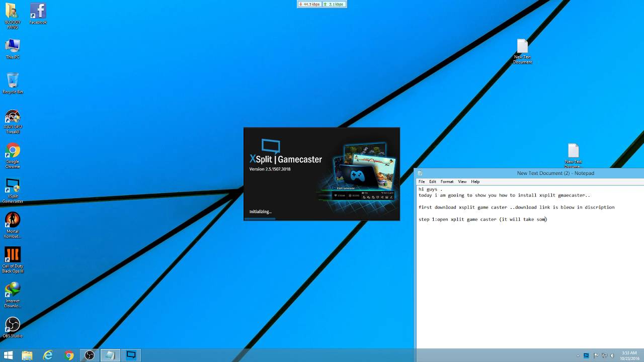644x362 pixels.
Task: Select the XSplit Gamecaster desktop shortcut
Action: (x=12, y=191)
